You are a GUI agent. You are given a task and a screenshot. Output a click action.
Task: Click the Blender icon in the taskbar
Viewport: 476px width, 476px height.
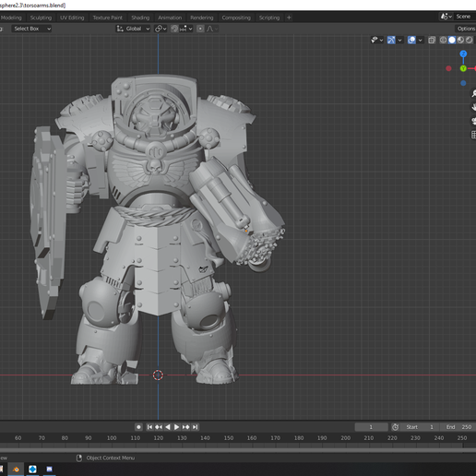pos(16,470)
